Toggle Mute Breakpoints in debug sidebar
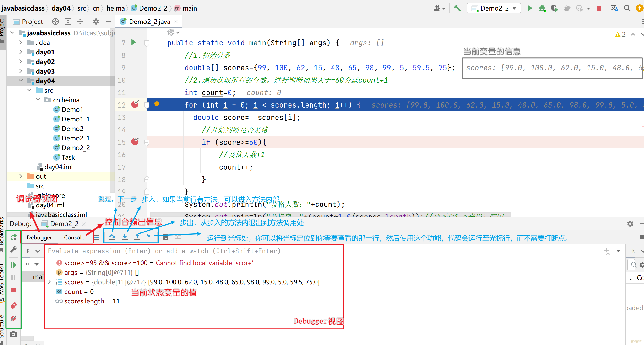 [13, 318]
